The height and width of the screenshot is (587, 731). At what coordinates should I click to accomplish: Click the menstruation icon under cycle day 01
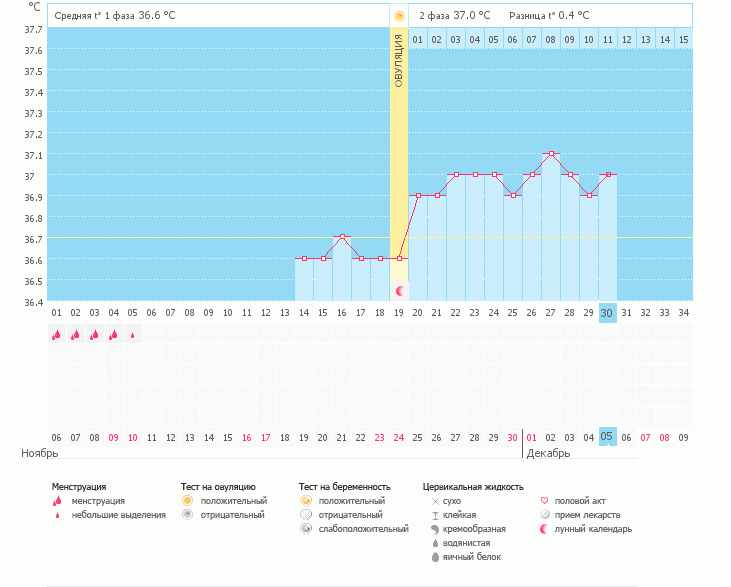[x=57, y=335]
